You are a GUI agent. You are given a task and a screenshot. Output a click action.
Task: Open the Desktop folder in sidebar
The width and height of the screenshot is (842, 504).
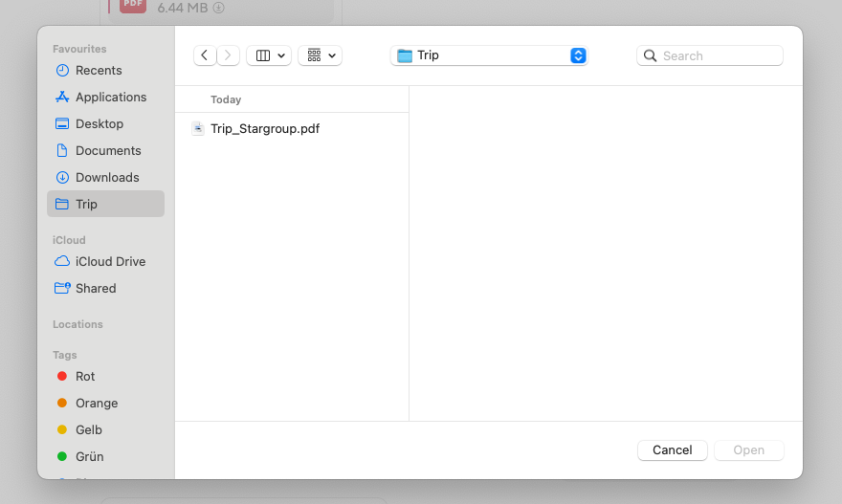click(x=99, y=123)
